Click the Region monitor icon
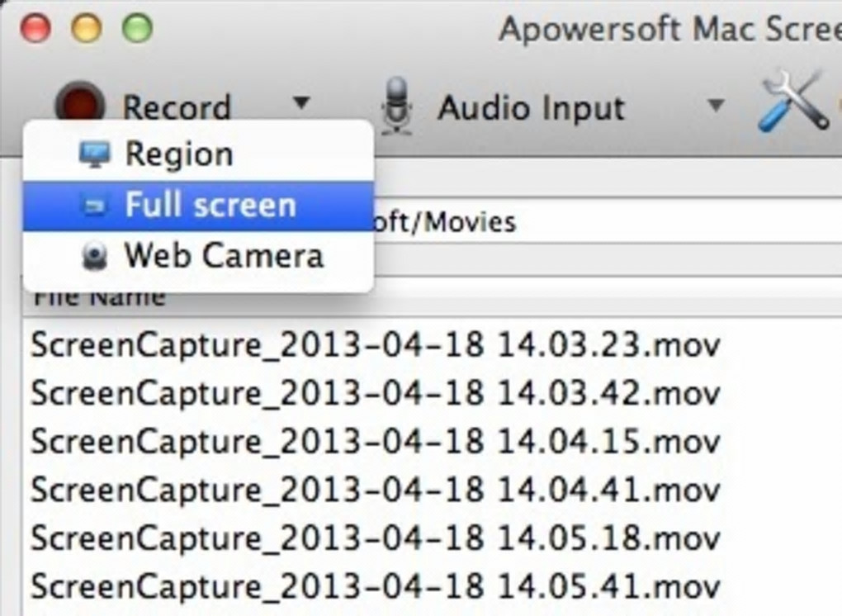The height and width of the screenshot is (616, 842). click(x=95, y=154)
